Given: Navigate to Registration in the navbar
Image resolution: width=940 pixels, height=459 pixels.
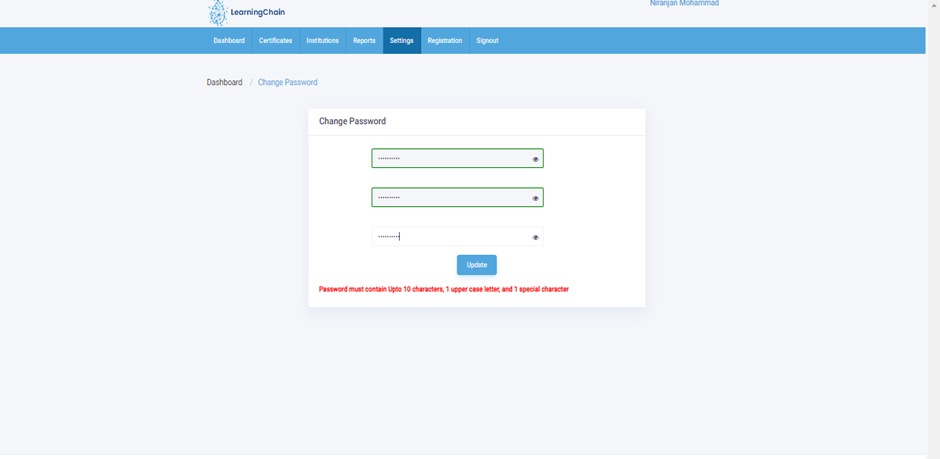Looking at the screenshot, I should (x=445, y=41).
